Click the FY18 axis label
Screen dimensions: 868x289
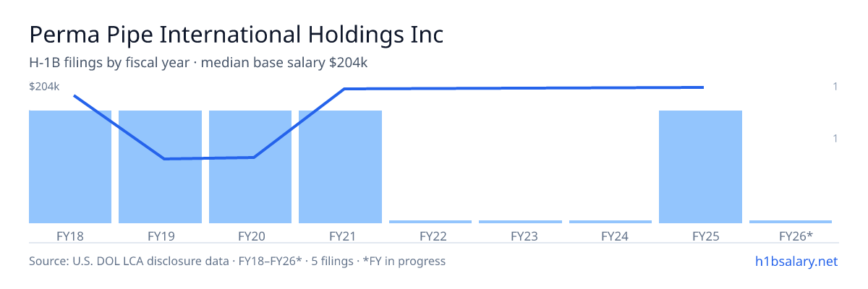coord(70,236)
